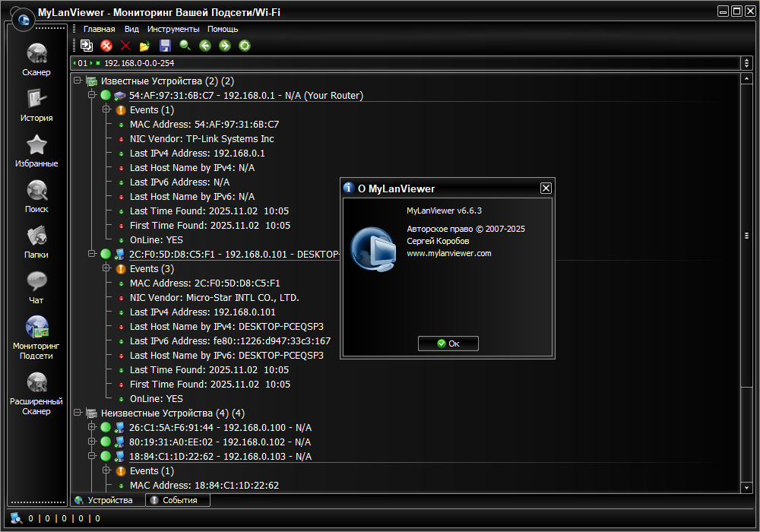760x532 pixels.
Task: Collapse the 54:AF:97:31:6B:C7 router node
Action: pyautogui.click(x=92, y=95)
